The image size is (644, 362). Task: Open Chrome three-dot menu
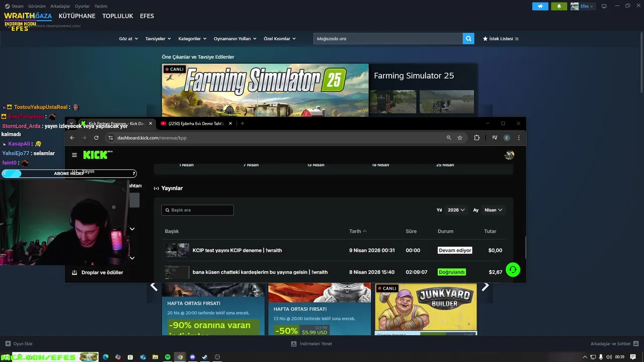[x=519, y=138]
